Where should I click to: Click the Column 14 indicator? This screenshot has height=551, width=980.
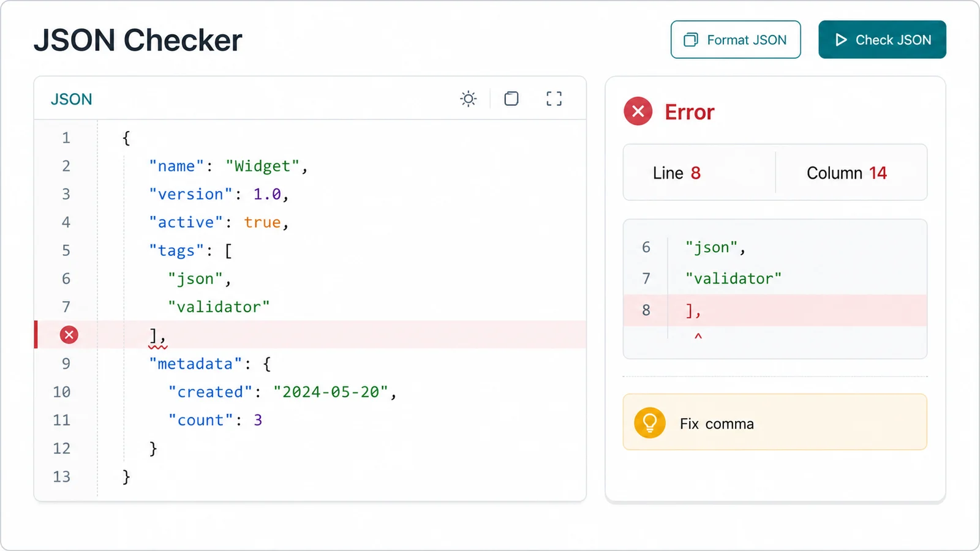(846, 173)
